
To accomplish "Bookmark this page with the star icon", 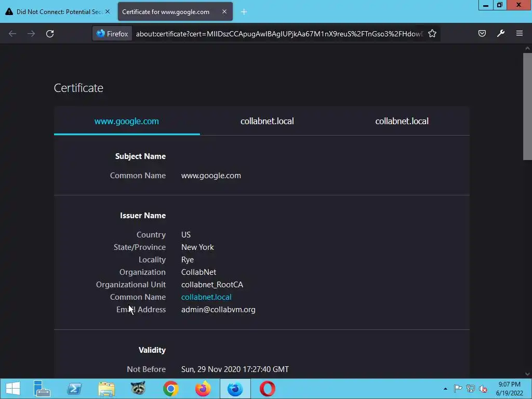I will click(x=432, y=34).
